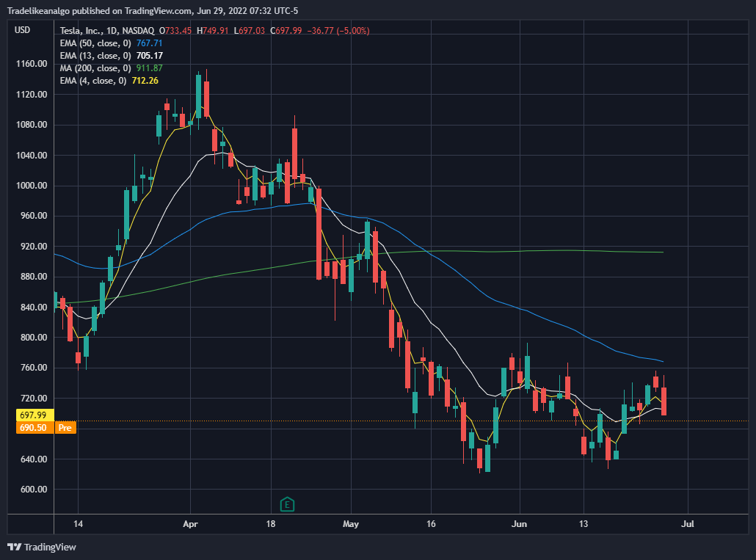Click the 1160.00 price axis label
The width and height of the screenshot is (756, 560).
(x=32, y=64)
